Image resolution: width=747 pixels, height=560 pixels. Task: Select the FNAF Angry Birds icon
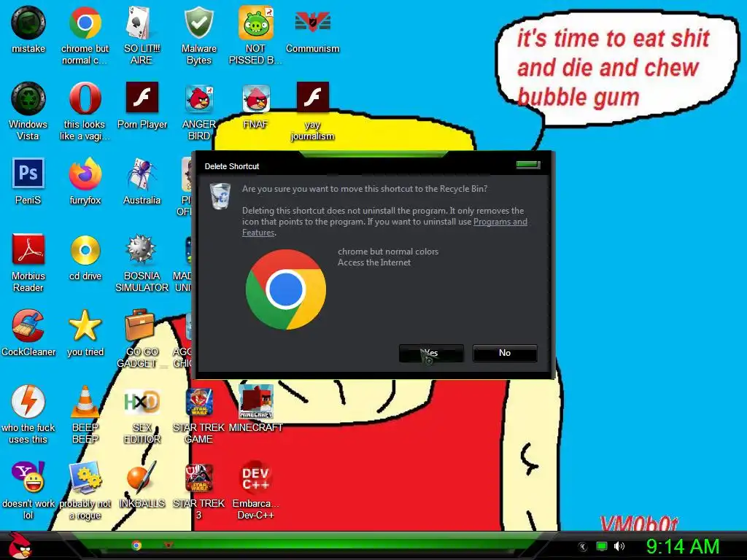point(255,106)
